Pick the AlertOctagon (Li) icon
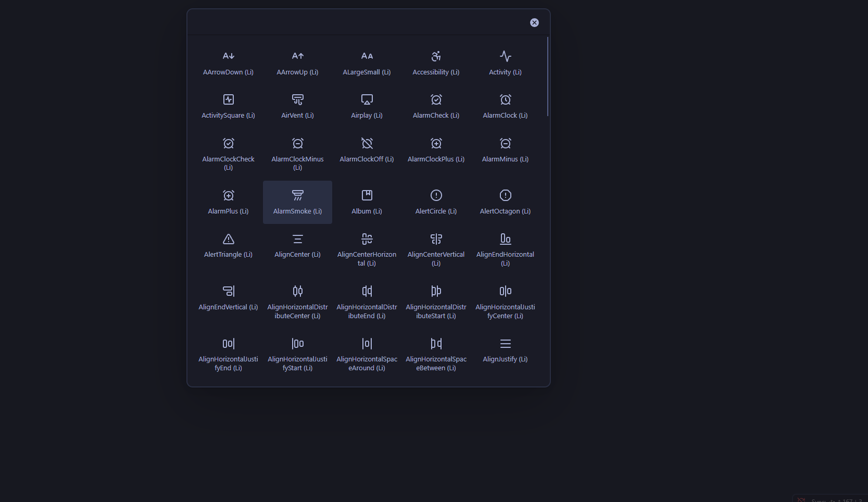This screenshot has width=868, height=502. click(x=506, y=195)
